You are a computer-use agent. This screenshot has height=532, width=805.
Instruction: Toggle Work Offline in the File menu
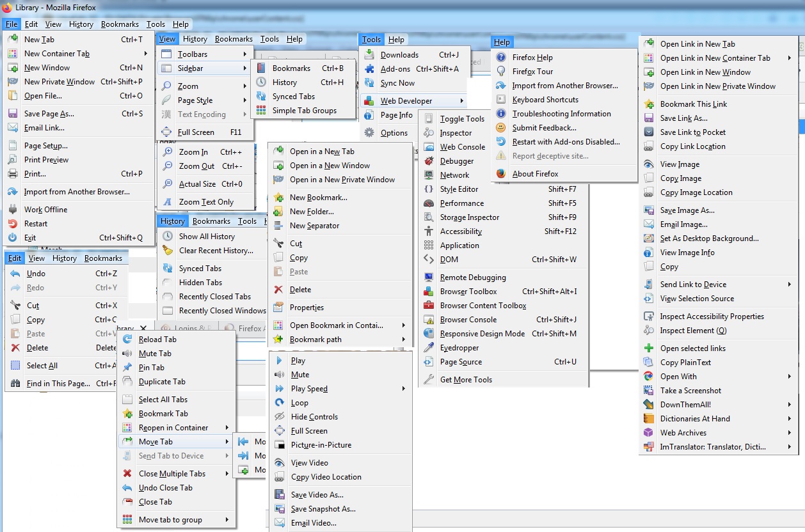[45, 209]
